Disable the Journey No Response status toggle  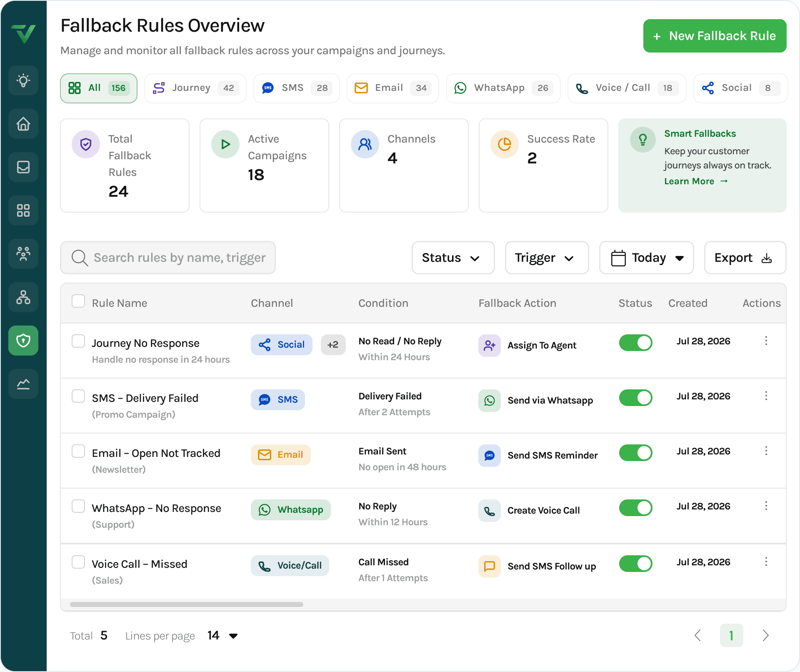635,343
